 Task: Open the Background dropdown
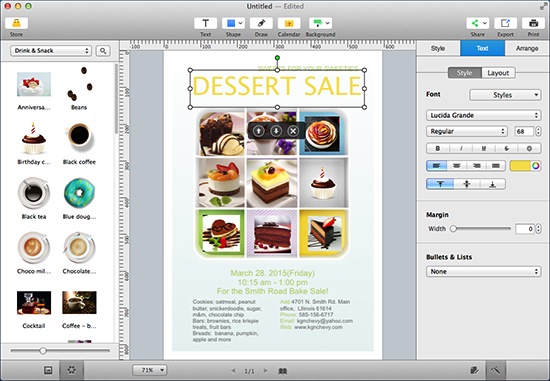pyautogui.click(x=320, y=24)
